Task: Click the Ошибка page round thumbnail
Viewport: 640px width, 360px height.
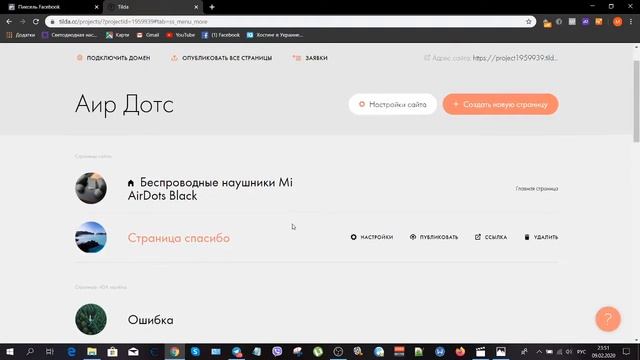Action: pyautogui.click(x=91, y=319)
